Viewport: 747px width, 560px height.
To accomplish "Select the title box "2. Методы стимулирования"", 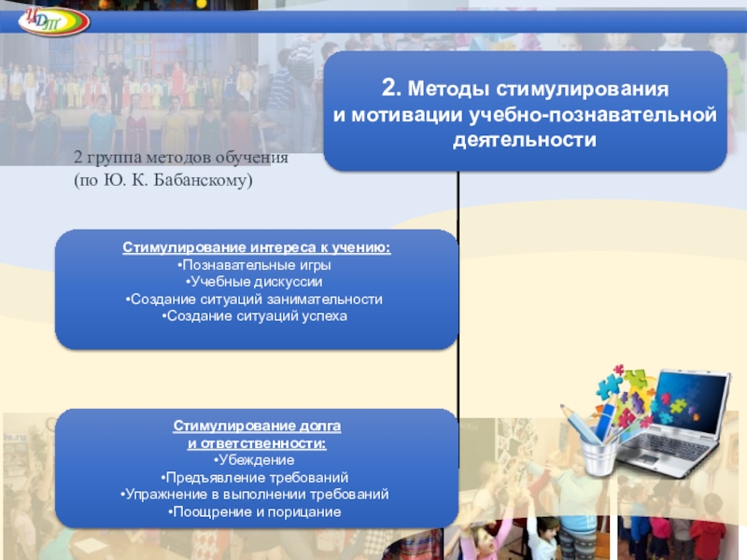I will [525, 111].
